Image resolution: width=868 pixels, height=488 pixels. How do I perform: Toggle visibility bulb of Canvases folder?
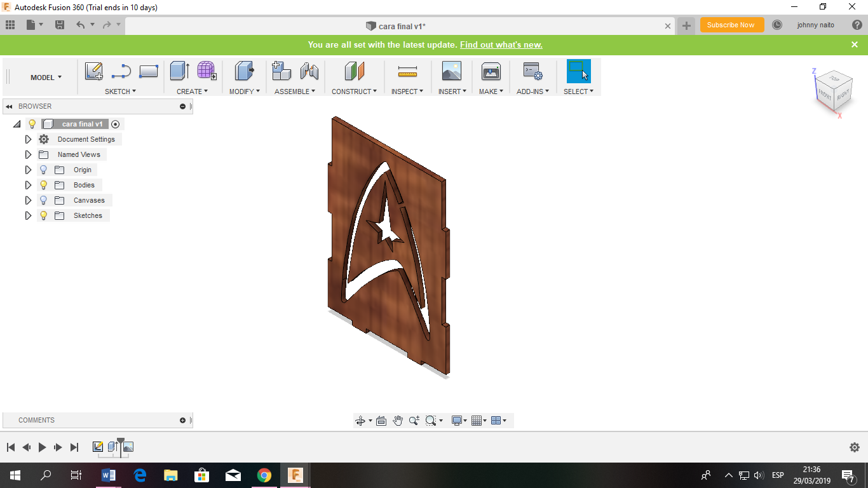(x=43, y=200)
